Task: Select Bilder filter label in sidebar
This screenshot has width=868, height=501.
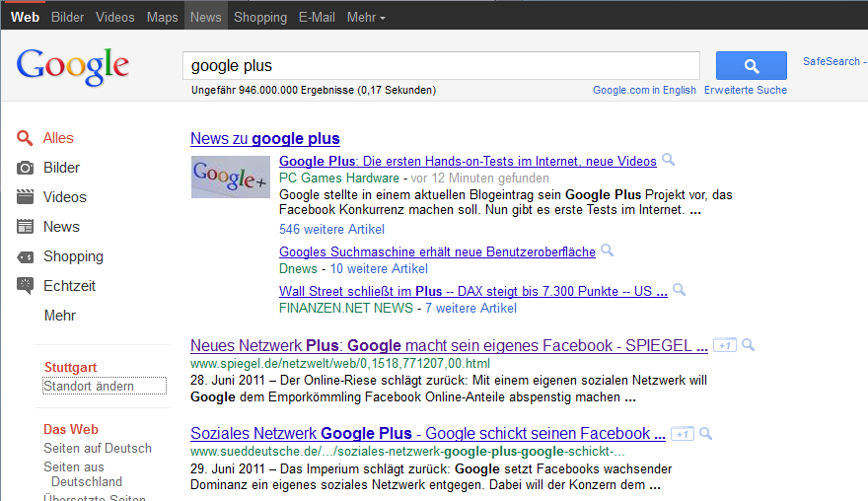Action: tap(61, 168)
